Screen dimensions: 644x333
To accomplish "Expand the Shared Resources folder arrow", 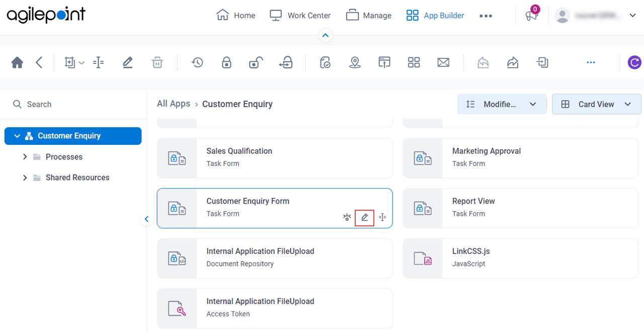I will [25, 178].
